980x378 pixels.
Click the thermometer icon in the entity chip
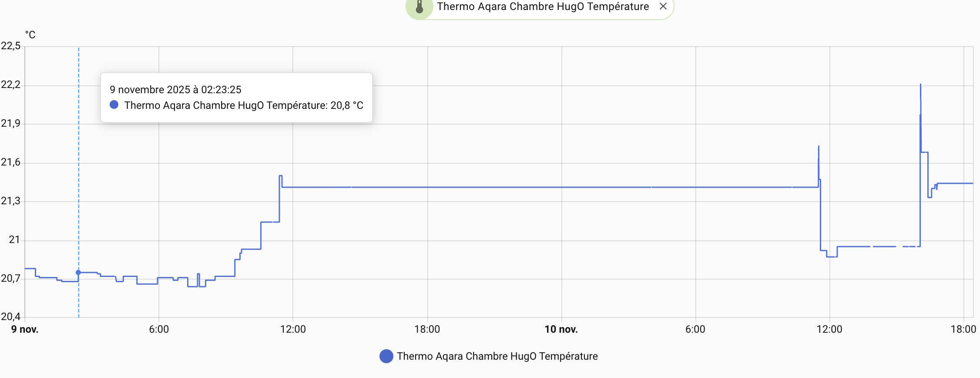pos(420,7)
